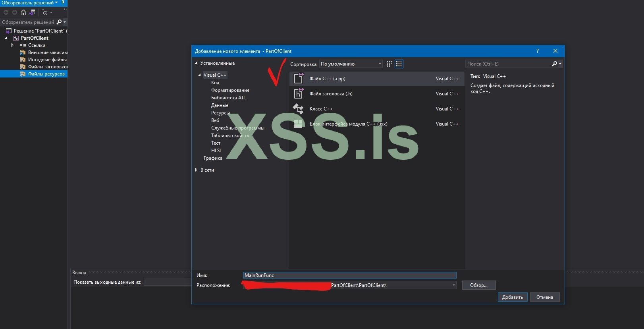
Task: Click the PartOfClient project icon
Action: tap(16, 38)
